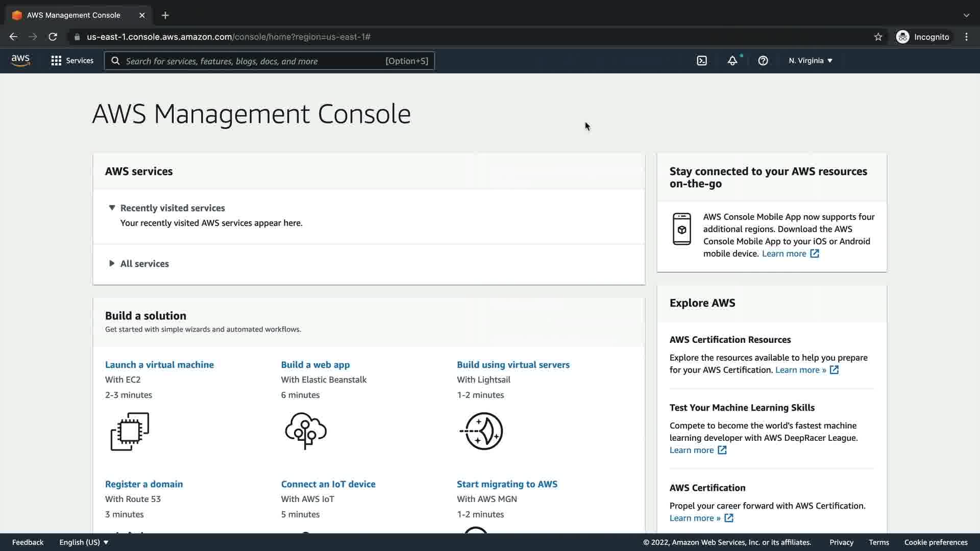Image resolution: width=980 pixels, height=551 pixels.
Task: Select the AWS Management Console browser tab
Action: [x=73, y=15]
